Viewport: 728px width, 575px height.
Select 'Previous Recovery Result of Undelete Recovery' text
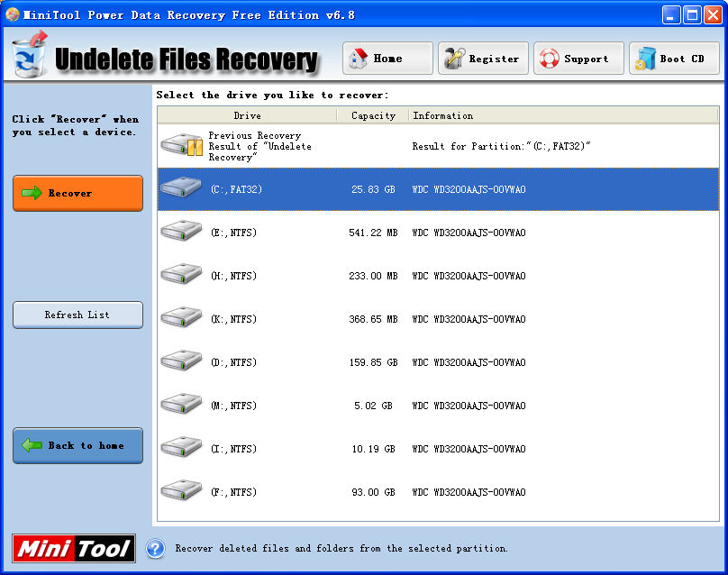[x=260, y=146]
